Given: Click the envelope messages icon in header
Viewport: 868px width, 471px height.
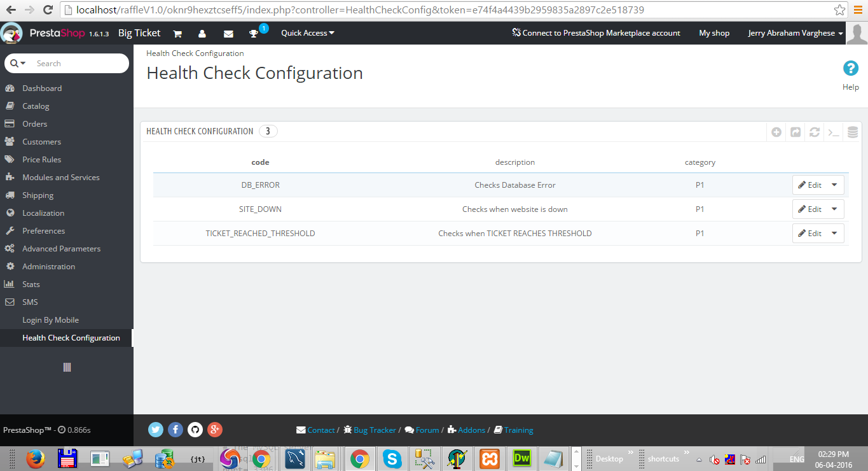Looking at the screenshot, I should [x=228, y=34].
